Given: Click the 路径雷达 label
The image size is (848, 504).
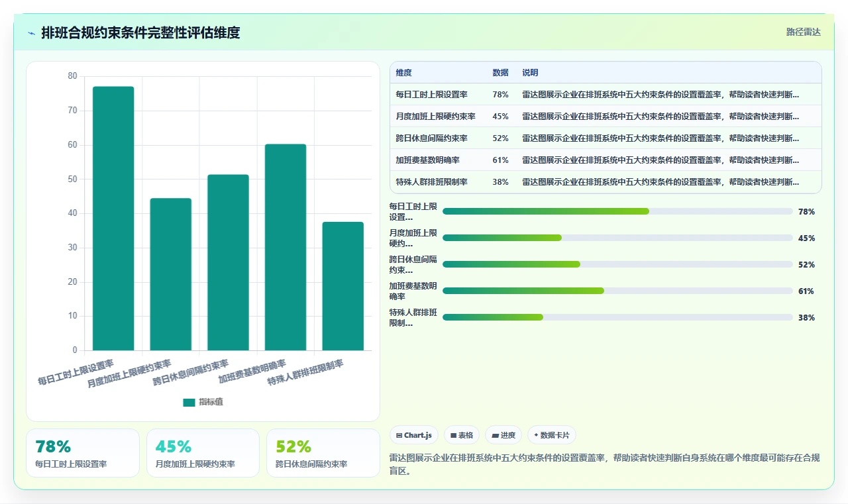Looking at the screenshot, I should [803, 32].
